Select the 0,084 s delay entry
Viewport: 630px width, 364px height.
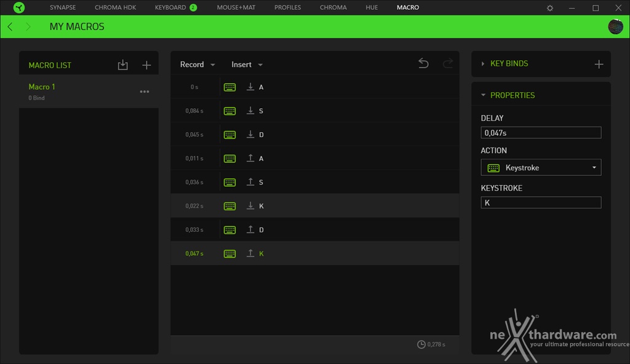[194, 111]
